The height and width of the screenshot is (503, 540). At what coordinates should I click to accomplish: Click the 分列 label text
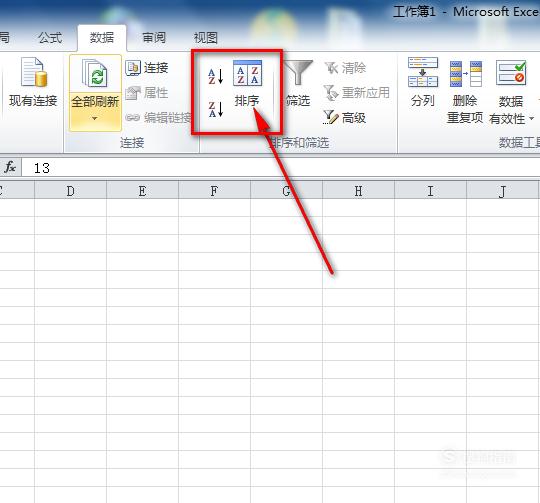coord(423,101)
